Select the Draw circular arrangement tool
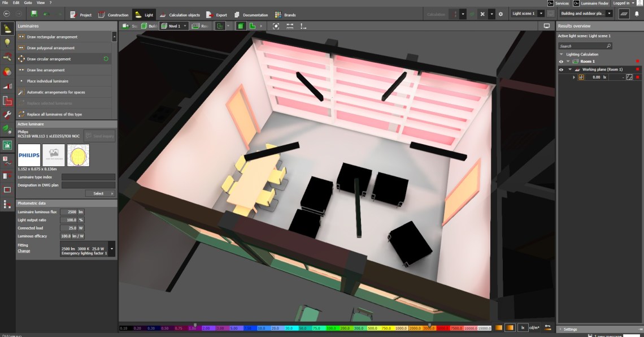Screen dimensions: 644x337 (49, 59)
